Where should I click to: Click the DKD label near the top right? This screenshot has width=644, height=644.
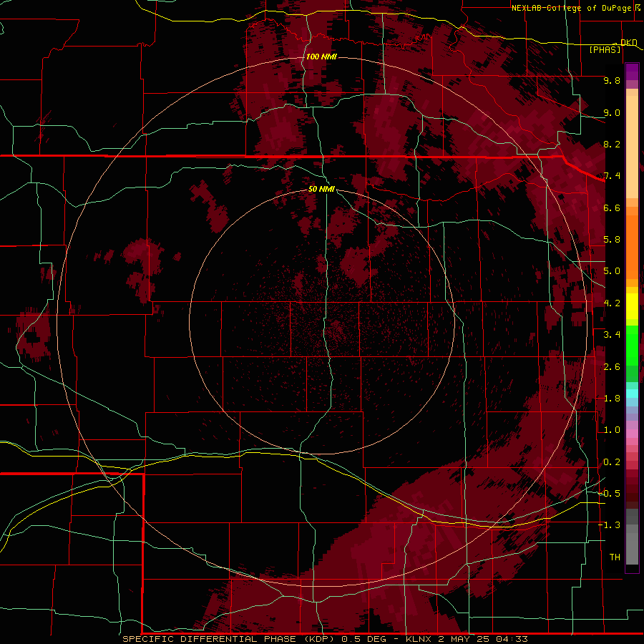(629, 42)
